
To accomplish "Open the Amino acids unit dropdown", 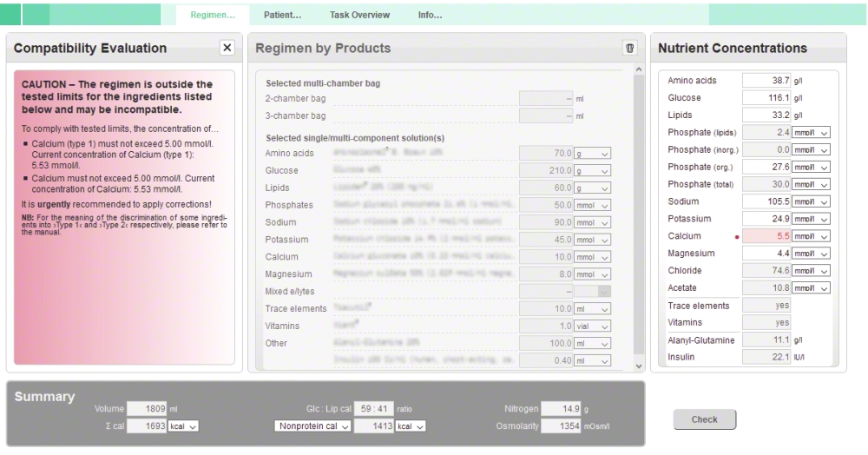I will click(x=593, y=153).
